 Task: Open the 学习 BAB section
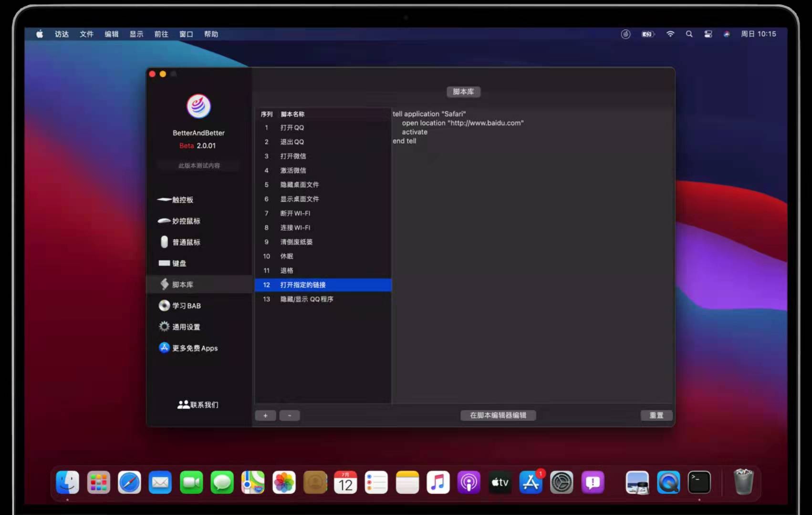pyautogui.click(x=187, y=306)
